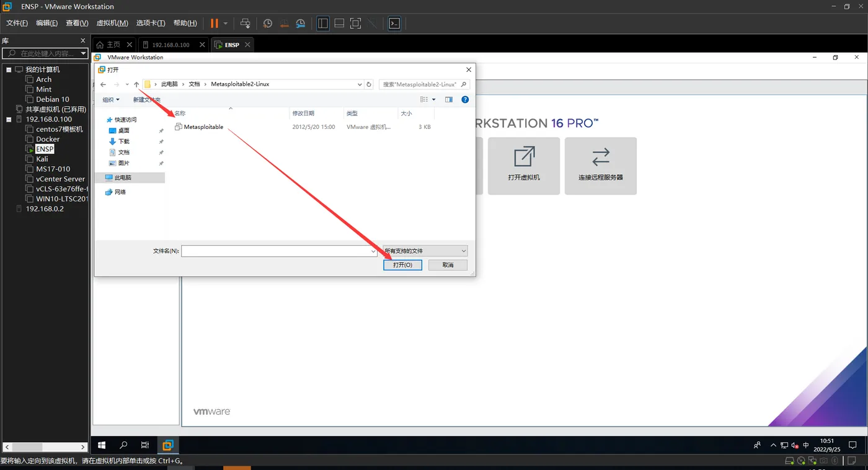This screenshot has height=470, width=868.
Task: Close the ENSP tab
Action: click(x=247, y=45)
